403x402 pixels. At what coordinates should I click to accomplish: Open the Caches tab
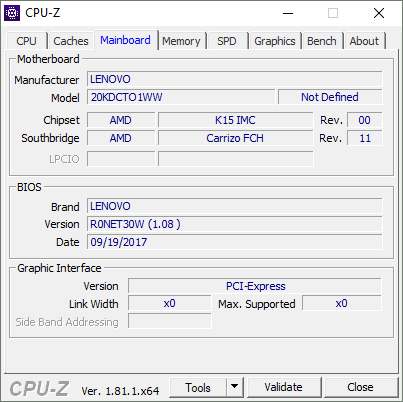click(71, 41)
